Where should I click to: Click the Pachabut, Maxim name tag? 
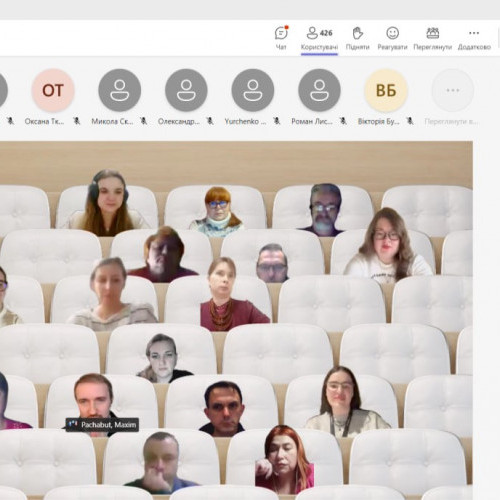102,425
